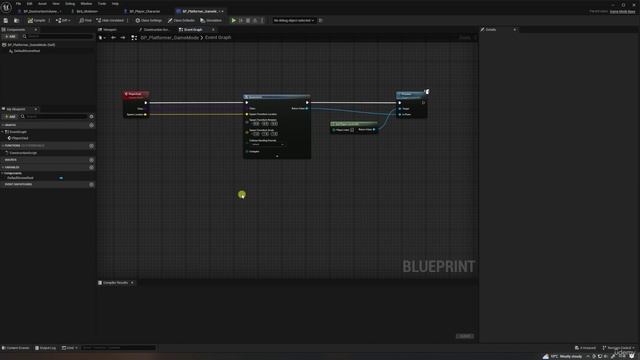
Task: Collapse the Graphs section
Action: [x=3, y=125]
